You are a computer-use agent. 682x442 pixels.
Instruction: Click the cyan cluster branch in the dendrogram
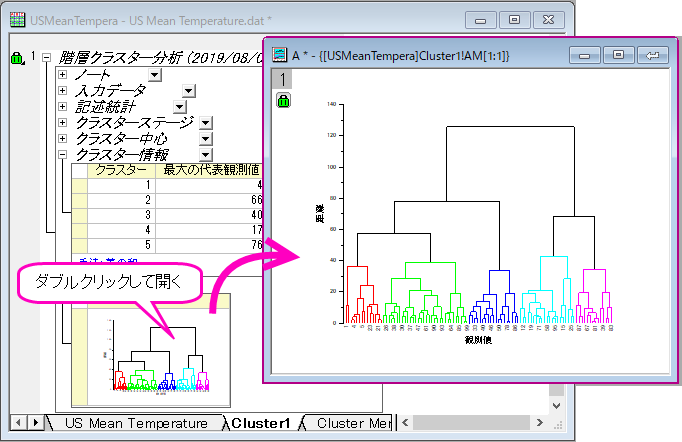[546, 290]
